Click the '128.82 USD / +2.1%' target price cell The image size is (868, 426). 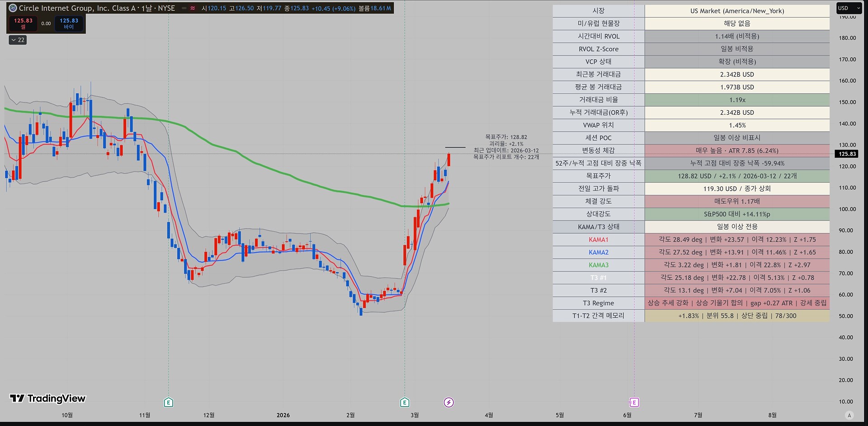(x=737, y=176)
